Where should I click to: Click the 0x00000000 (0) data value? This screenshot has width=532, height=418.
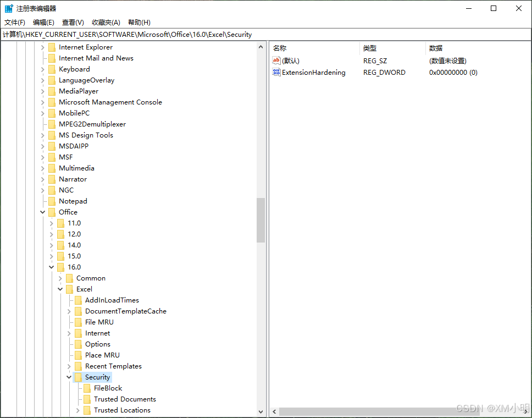point(453,73)
